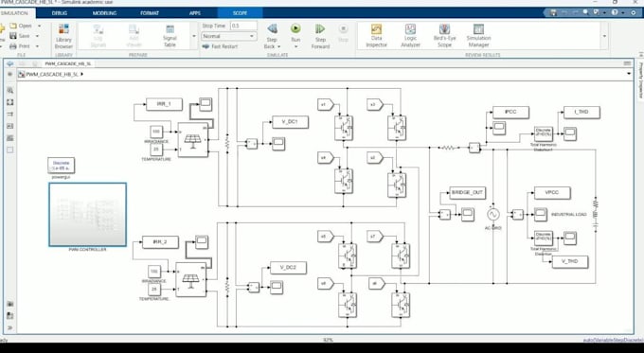
Task: Click the Log Signals button
Action: (x=98, y=36)
